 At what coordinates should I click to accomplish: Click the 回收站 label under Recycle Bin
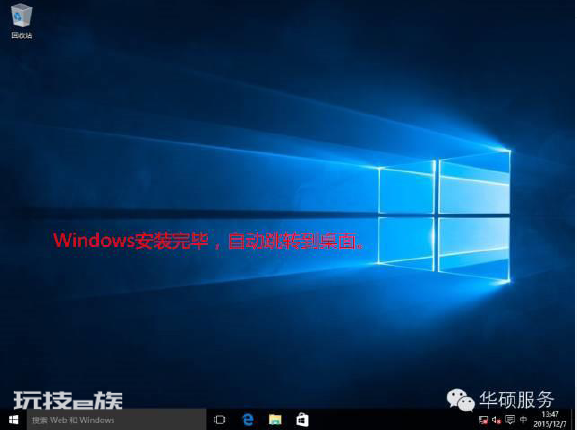(22, 35)
